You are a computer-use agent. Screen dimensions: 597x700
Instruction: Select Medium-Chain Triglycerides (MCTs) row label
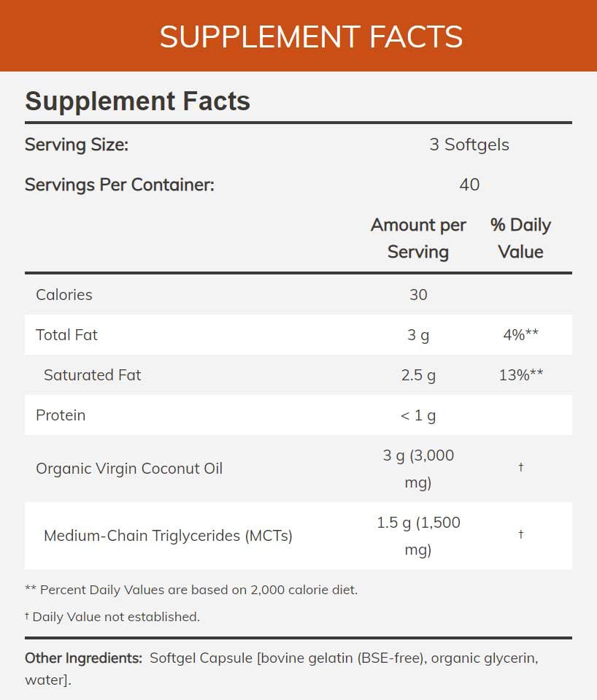[x=168, y=536]
